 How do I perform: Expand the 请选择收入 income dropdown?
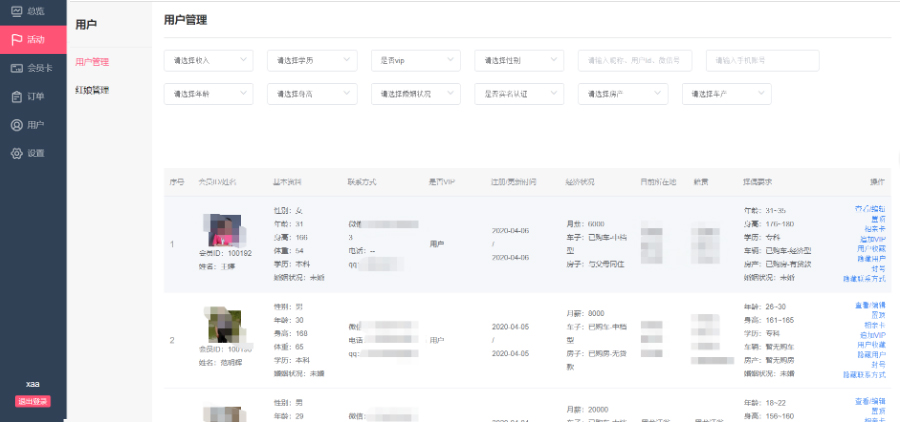point(208,60)
